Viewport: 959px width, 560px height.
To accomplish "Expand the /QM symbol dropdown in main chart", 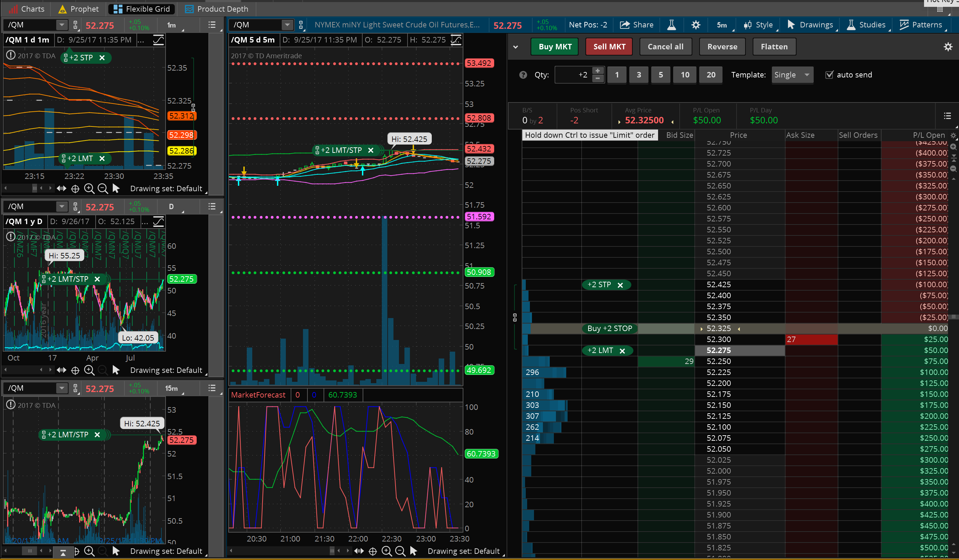I will (x=287, y=25).
